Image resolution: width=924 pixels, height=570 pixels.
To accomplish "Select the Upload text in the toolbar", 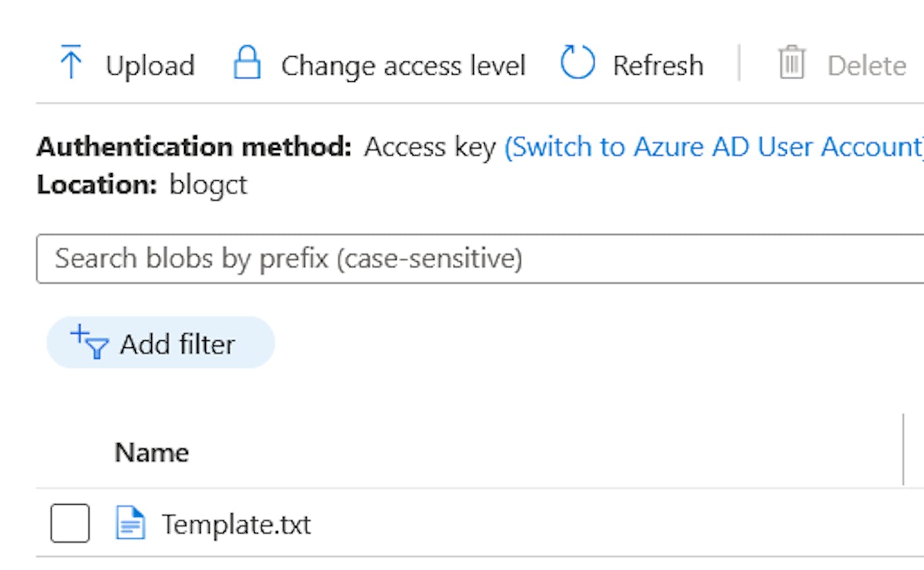I will 150,65.
